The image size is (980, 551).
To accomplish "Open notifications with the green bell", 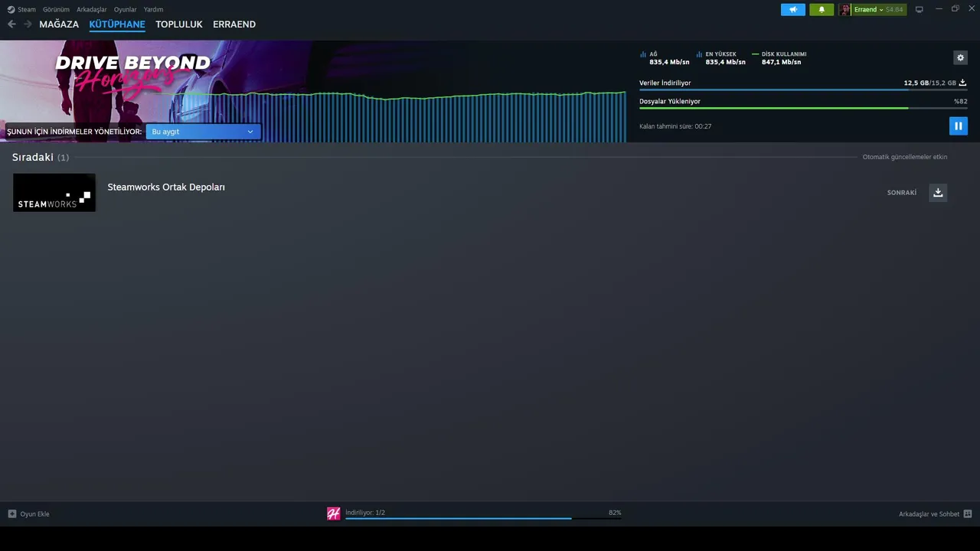I will pyautogui.click(x=822, y=10).
